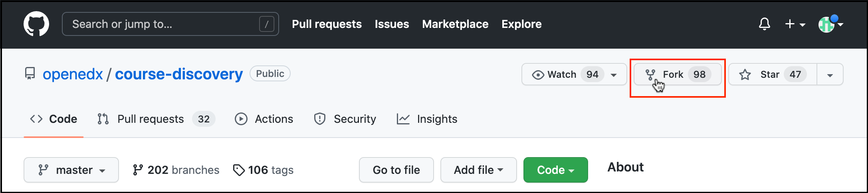868x193 pixels.
Task: Open Marketplace in the header
Action: pyautogui.click(x=455, y=24)
